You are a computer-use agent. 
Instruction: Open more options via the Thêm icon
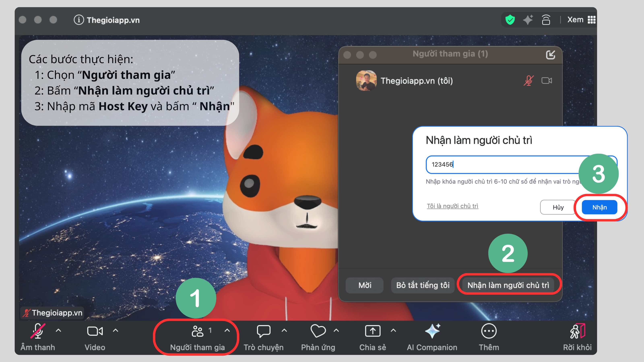[489, 331]
